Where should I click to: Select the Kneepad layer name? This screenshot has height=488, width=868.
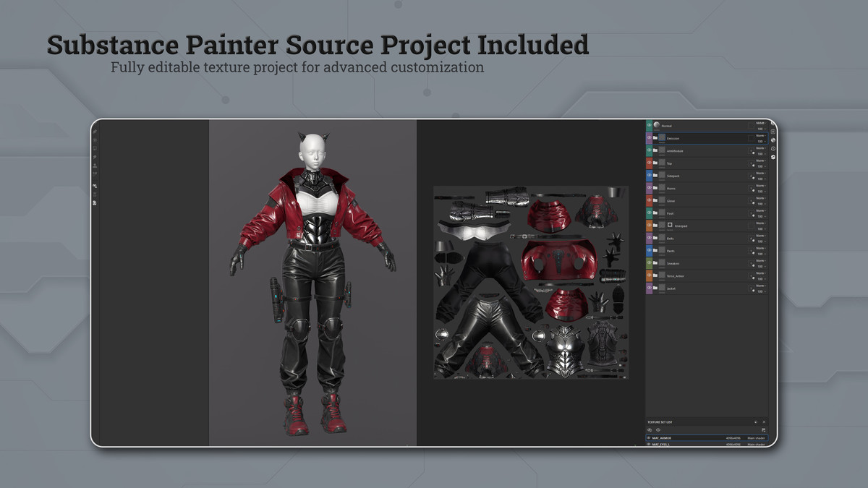click(681, 226)
